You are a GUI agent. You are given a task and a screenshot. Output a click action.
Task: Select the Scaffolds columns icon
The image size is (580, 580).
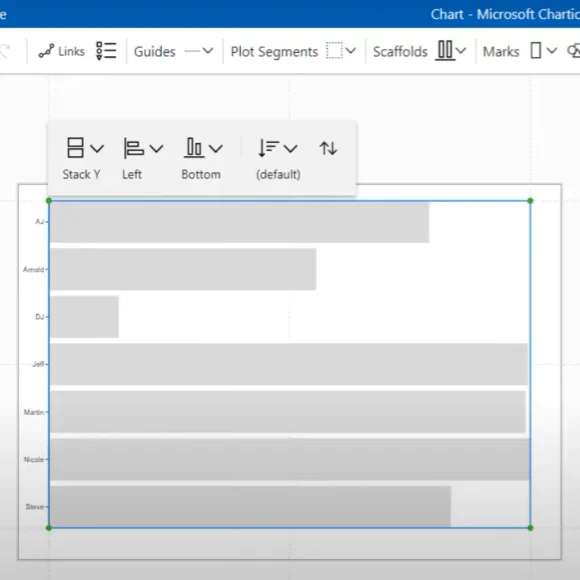point(445,50)
